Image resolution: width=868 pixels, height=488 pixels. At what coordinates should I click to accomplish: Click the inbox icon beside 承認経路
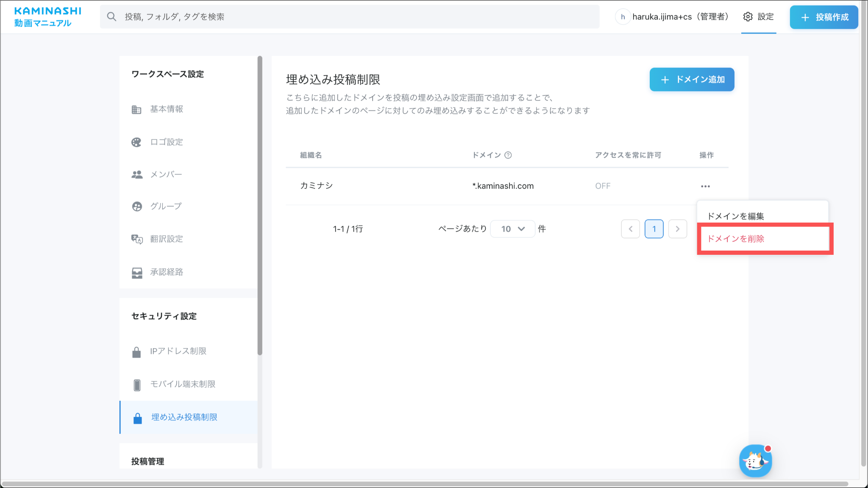point(136,272)
